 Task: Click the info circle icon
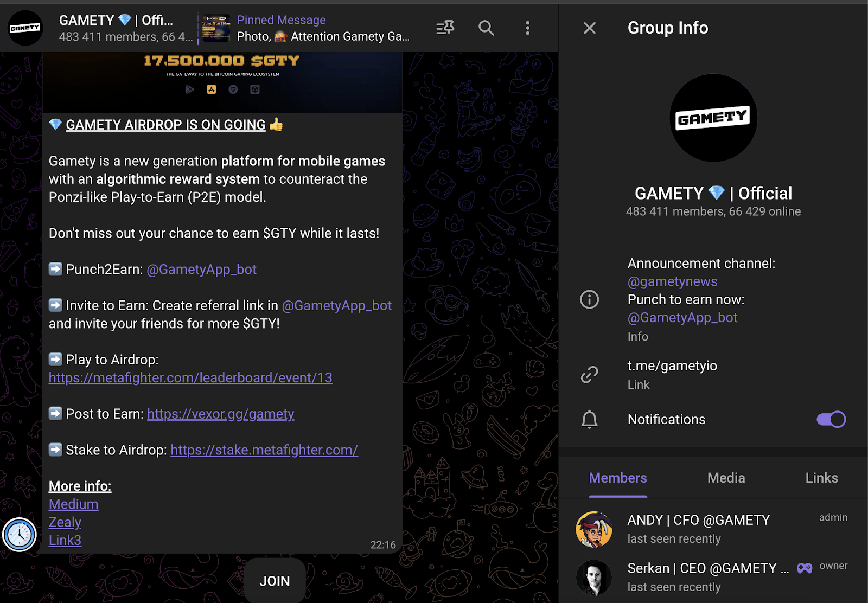590,299
